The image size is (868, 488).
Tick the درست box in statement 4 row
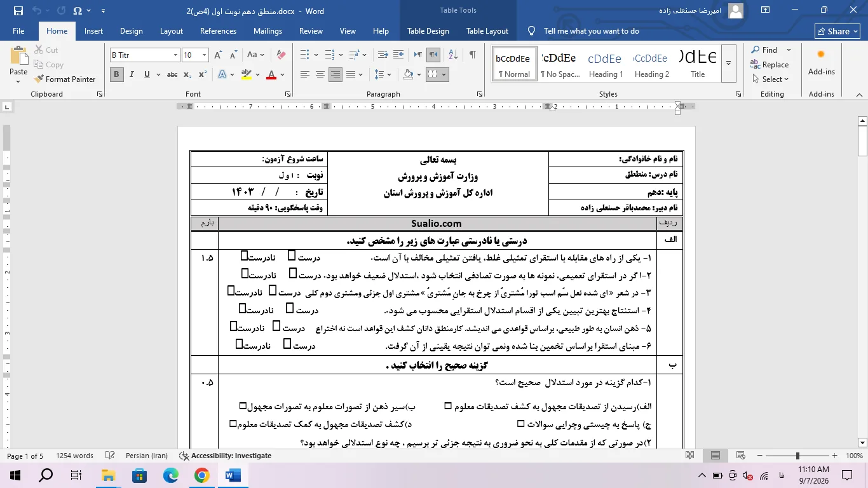[x=290, y=308]
